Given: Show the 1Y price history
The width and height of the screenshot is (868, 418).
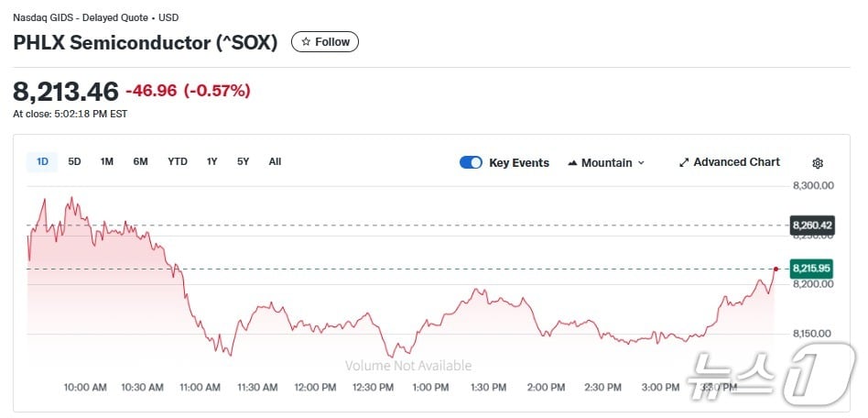Looking at the screenshot, I should [x=212, y=162].
